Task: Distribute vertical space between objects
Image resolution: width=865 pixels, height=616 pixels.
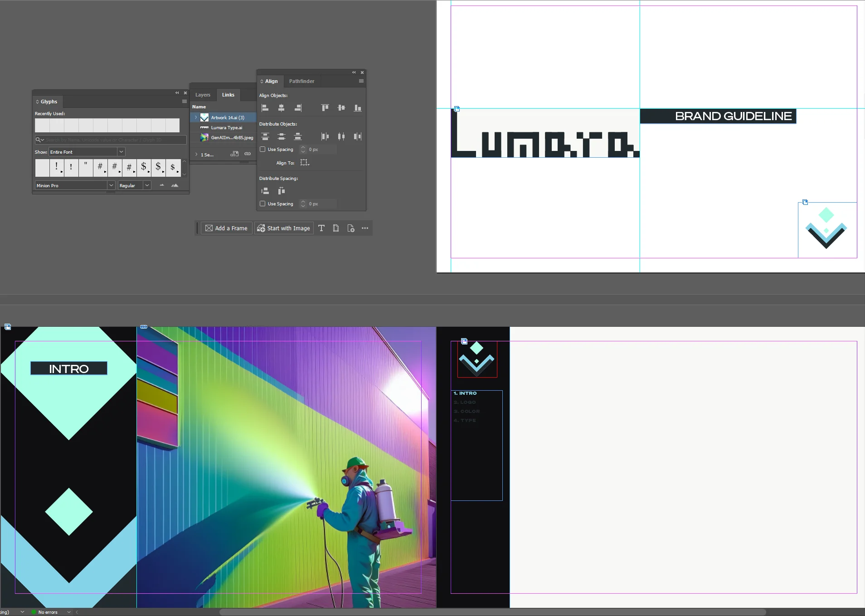Action: 265,191
